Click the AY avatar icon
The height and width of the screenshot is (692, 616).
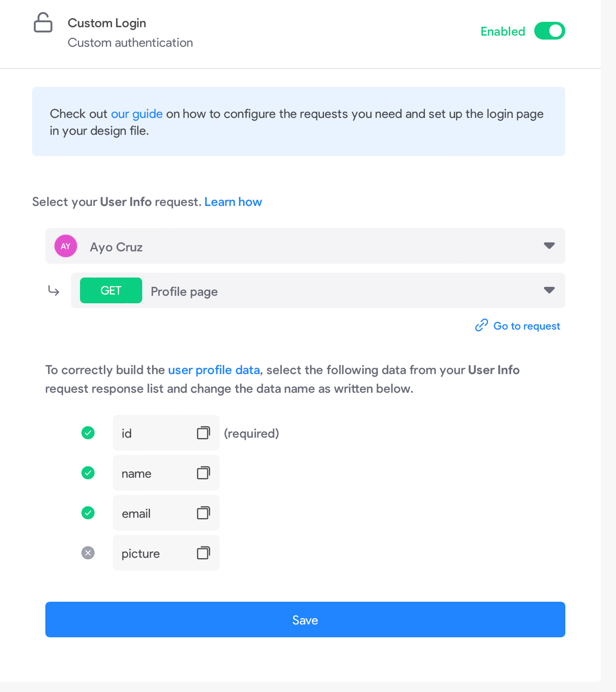(x=66, y=246)
